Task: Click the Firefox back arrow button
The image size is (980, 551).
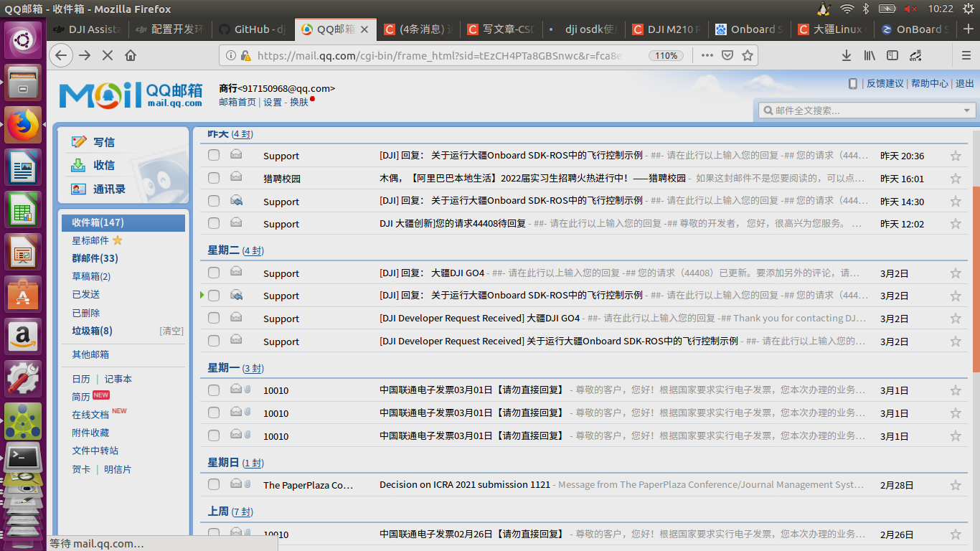Action: [x=62, y=55]
